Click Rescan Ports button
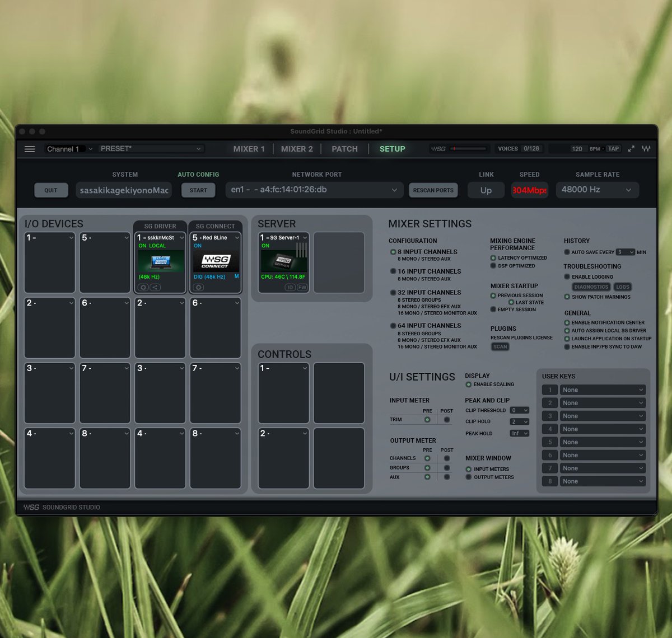 click(433, 190)
